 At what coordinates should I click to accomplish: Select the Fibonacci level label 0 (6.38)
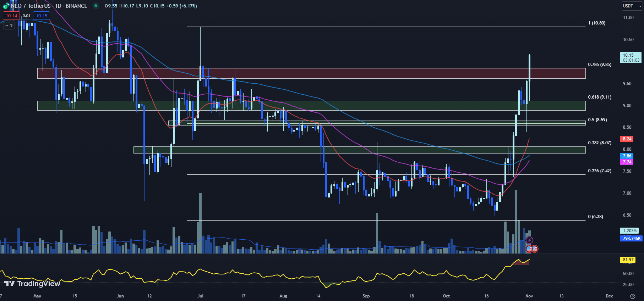[x=595, y=217]
